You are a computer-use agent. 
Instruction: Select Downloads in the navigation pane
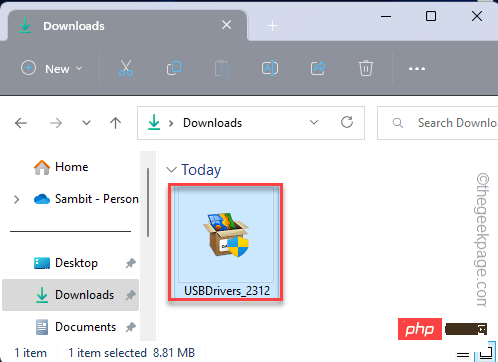click(x=70, y=295)
